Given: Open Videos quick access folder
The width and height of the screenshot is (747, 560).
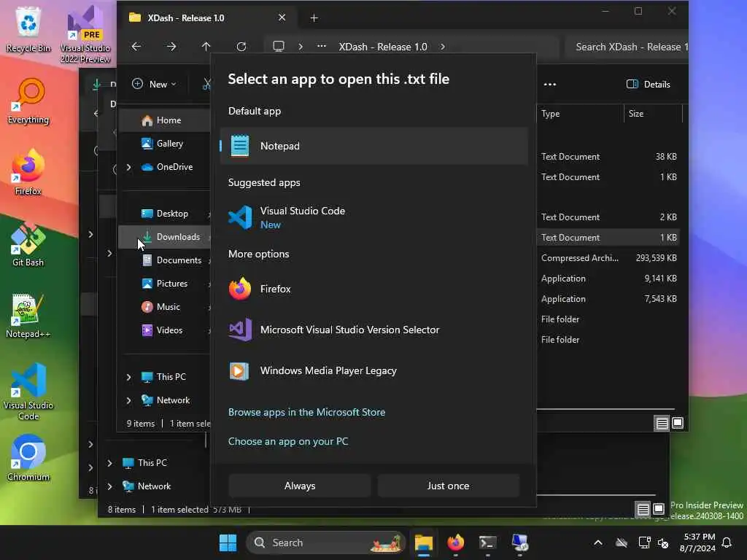Looking at the screenshot, I should (x=164, y=330).
